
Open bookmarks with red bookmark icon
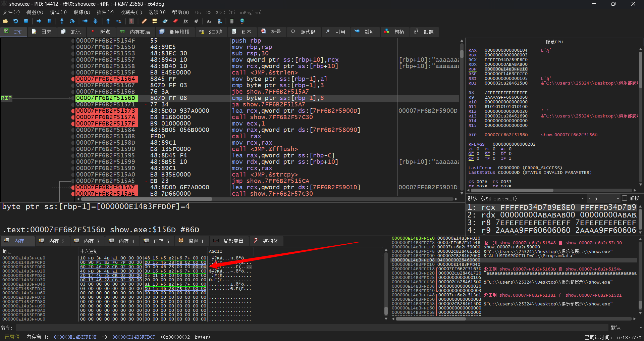pos(175,21)
